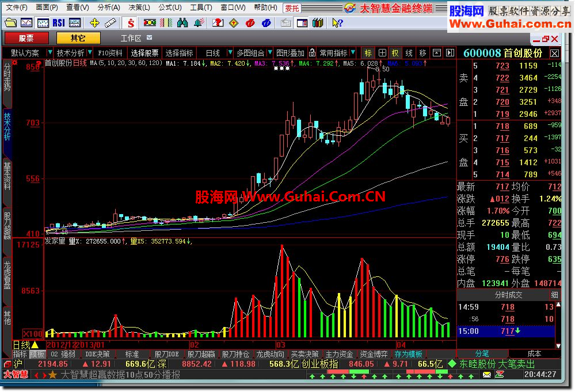Open the 多图组合 dropdown arrow

(269, 53)
